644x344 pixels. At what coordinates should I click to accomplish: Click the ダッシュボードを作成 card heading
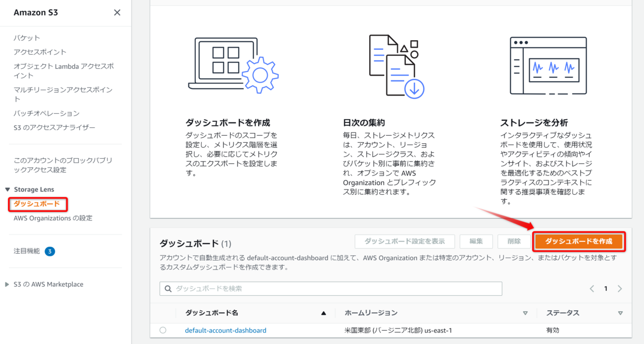[x=228, y=122]
